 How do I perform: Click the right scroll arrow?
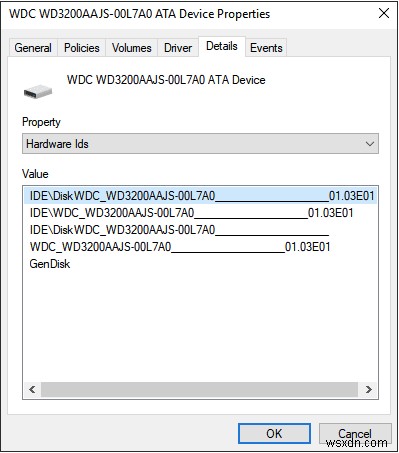coord(368,389)
